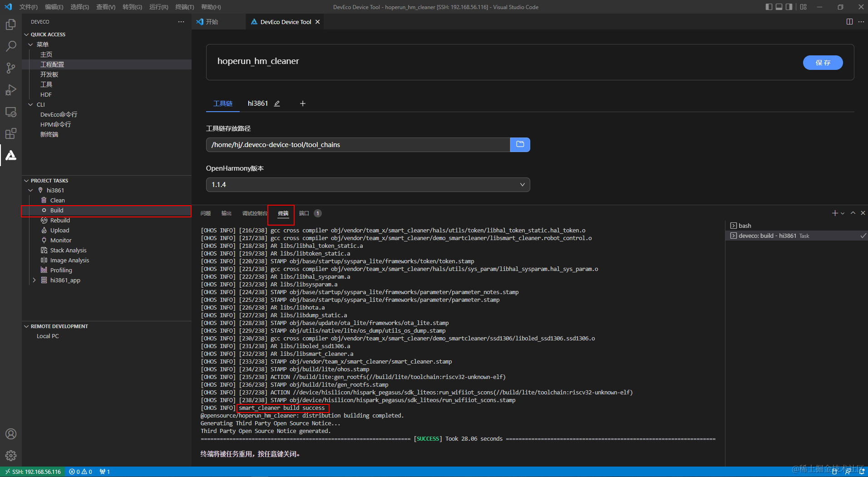This screenshot has height=477, width=868.
Task: Add a new toolchain tab with plus icon
Action: (x=303, y=103)
